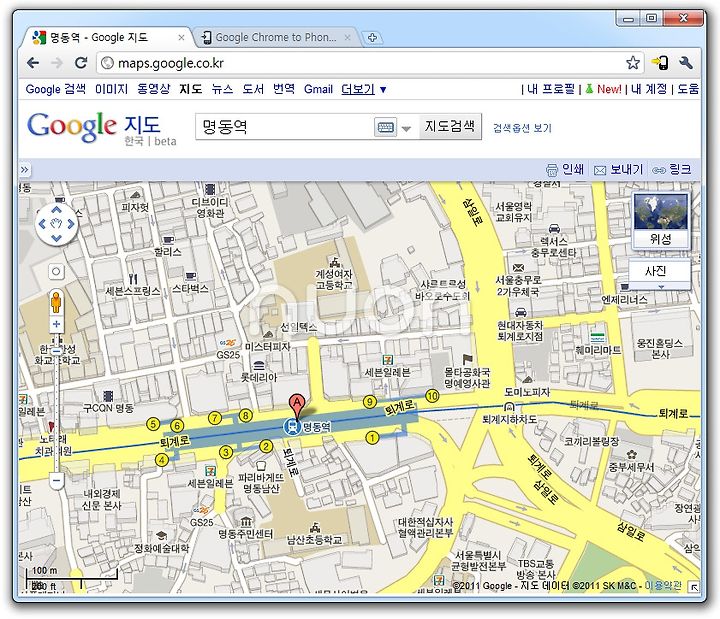Click the 인쇄 print link
This screenshot has width=720, height=619.
click(x=565, y=169)
